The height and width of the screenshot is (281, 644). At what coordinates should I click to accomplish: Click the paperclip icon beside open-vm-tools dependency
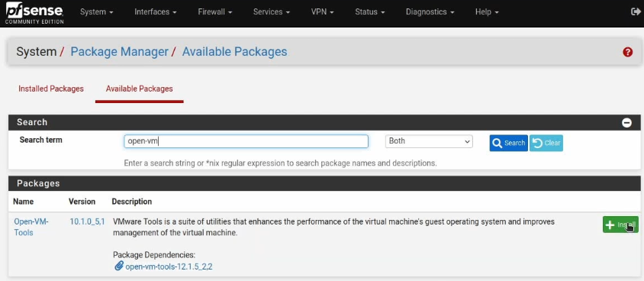pos(119,266)
